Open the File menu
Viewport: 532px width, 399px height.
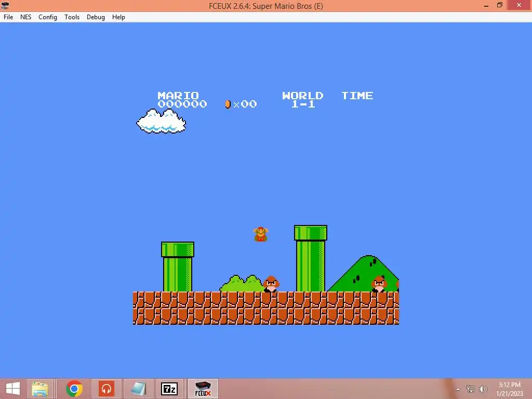pos(8,17)
